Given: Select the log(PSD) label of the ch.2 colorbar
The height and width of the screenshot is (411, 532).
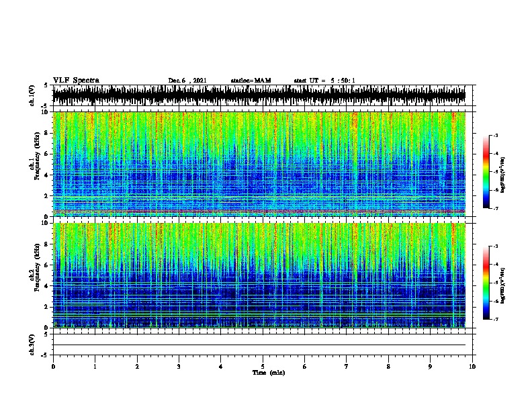Looking at the screenshot, I should [503, 285].
